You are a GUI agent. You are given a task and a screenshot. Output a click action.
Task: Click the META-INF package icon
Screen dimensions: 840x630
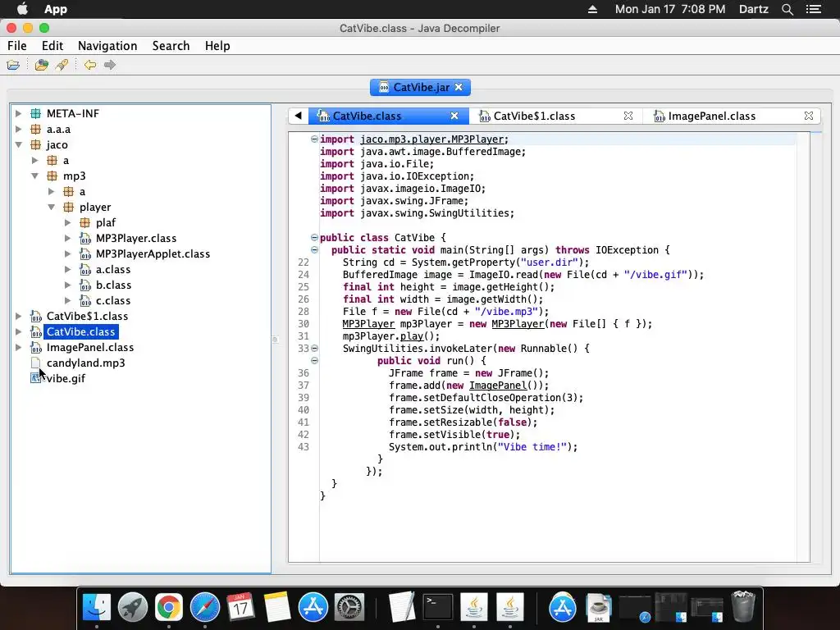35,113
